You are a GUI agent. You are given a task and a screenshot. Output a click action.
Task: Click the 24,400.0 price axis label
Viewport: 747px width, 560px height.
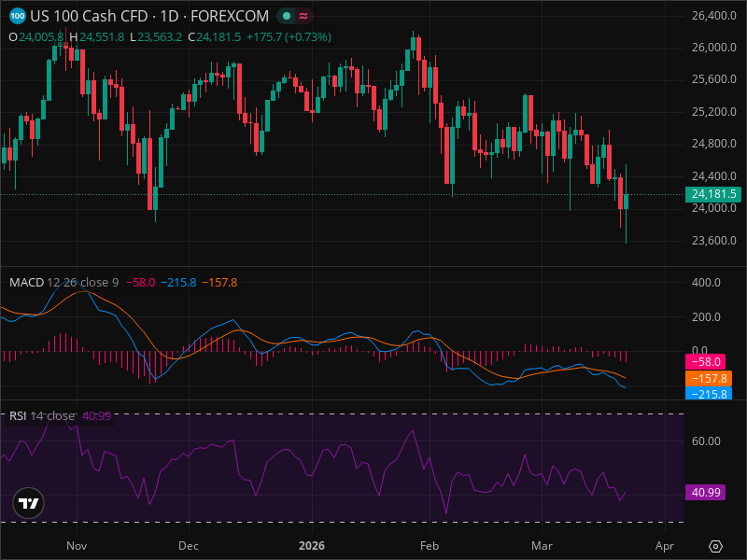(713, 175)
